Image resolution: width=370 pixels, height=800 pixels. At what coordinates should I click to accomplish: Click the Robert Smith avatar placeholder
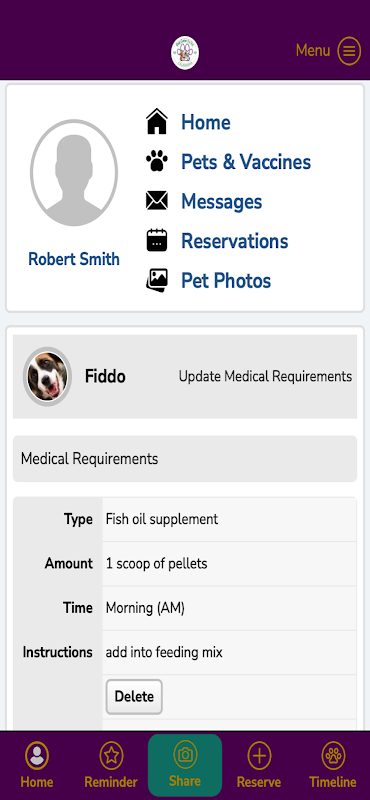point(74,173)
